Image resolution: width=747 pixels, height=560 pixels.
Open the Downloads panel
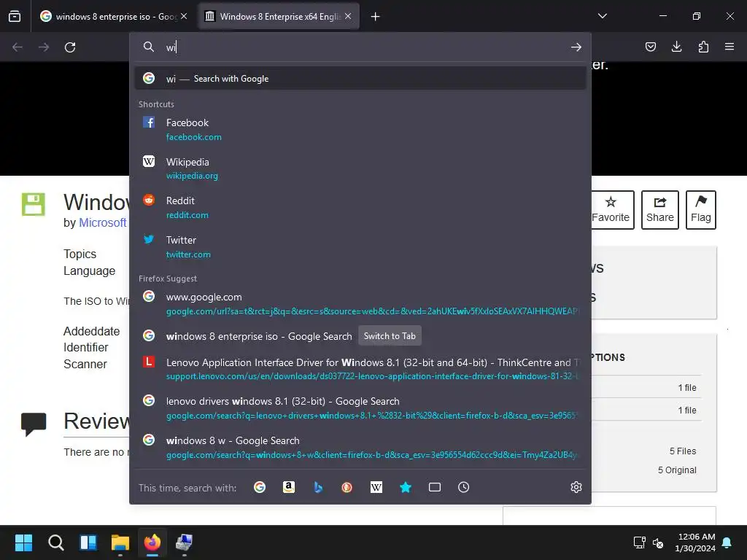tap(676, 47)
